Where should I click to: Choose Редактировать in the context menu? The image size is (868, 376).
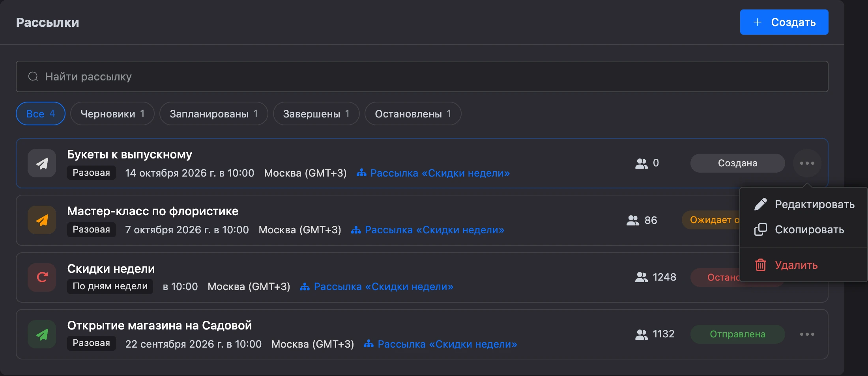click(804, 204)
